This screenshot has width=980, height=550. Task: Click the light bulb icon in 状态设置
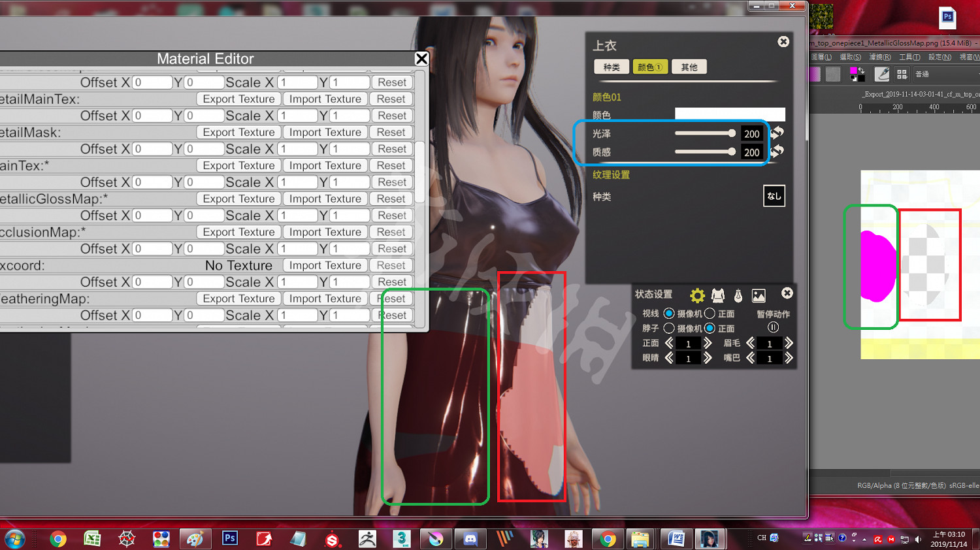[x=738, y=295]
